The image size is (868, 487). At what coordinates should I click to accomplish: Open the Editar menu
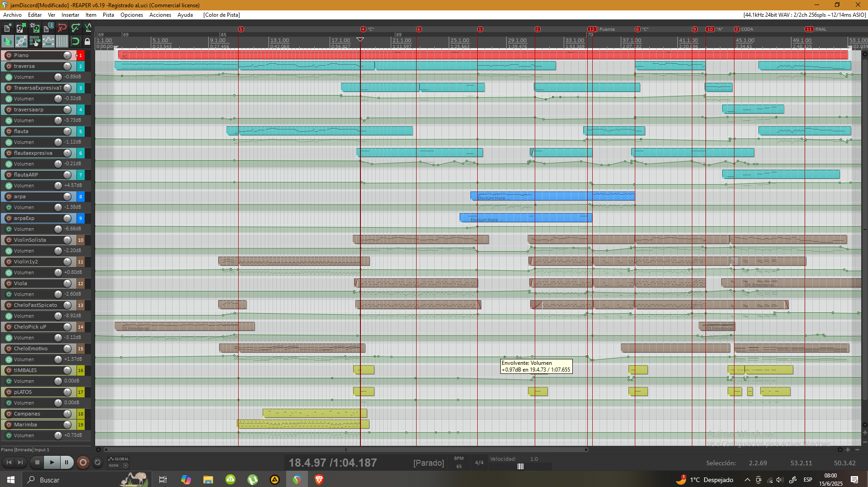click(x=35, y=15)
